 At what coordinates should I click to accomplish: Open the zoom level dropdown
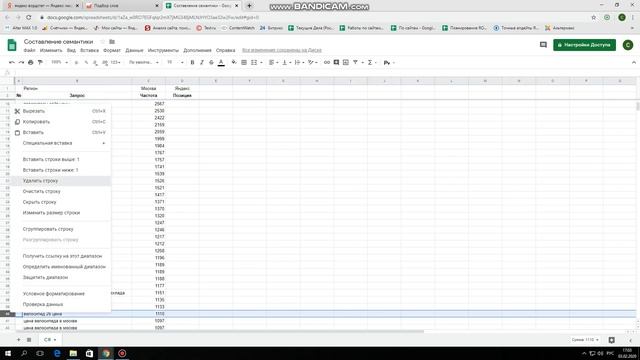pyautogui.click(x=60, y=62)
